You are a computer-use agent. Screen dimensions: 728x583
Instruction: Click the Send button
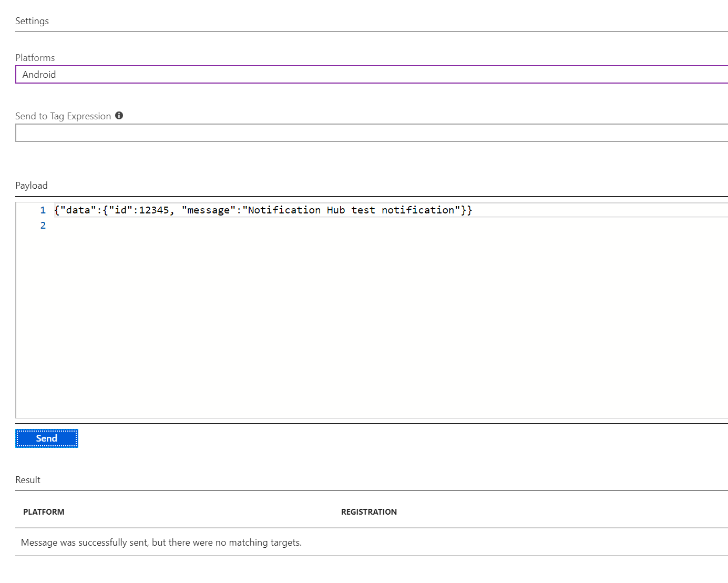click(47, 438)
